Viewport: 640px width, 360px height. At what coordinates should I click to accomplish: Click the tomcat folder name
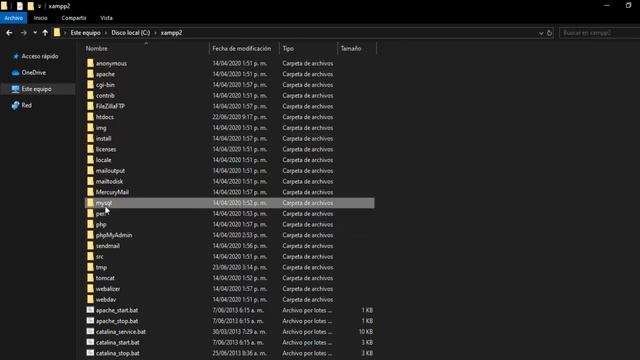click(105, 278)
